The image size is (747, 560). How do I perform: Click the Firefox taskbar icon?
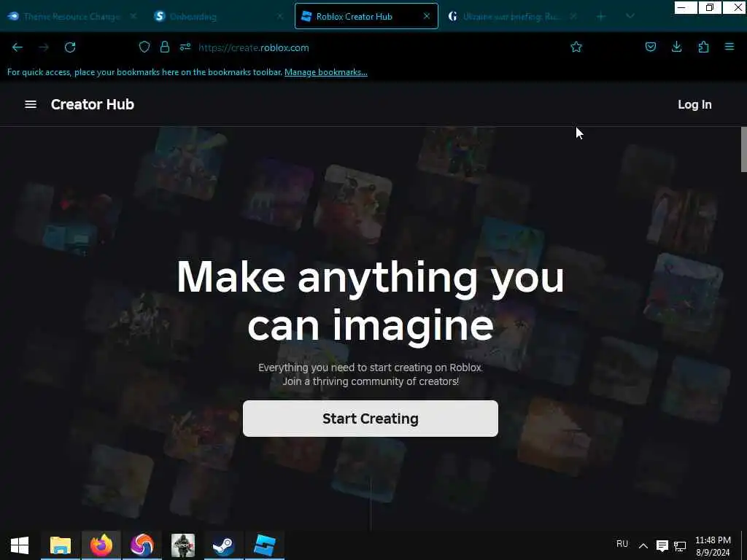(x=101, y=545)
